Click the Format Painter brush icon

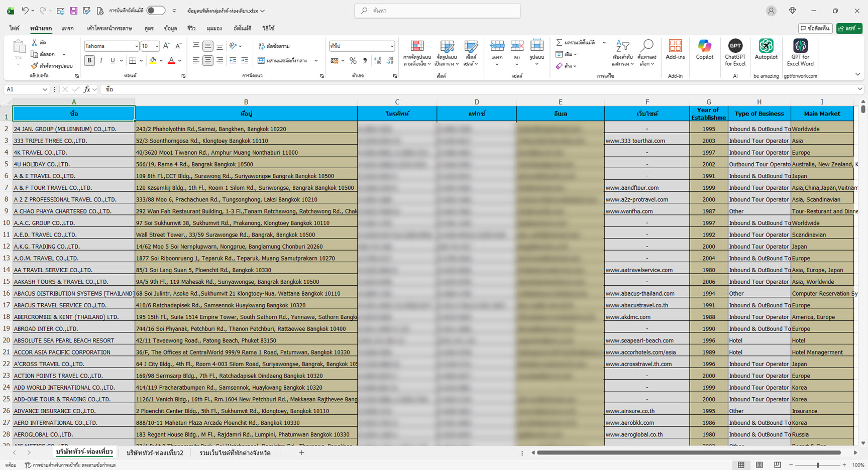click(34, 66)
